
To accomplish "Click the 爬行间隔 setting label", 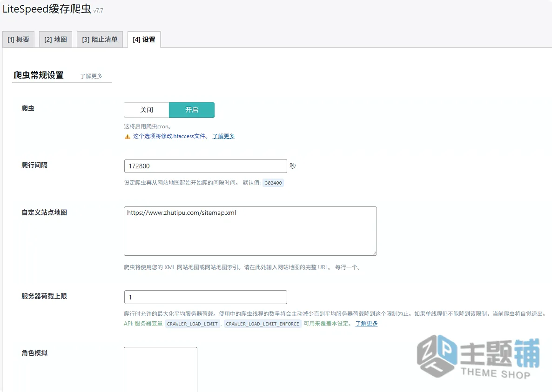I will coord(34,165).
